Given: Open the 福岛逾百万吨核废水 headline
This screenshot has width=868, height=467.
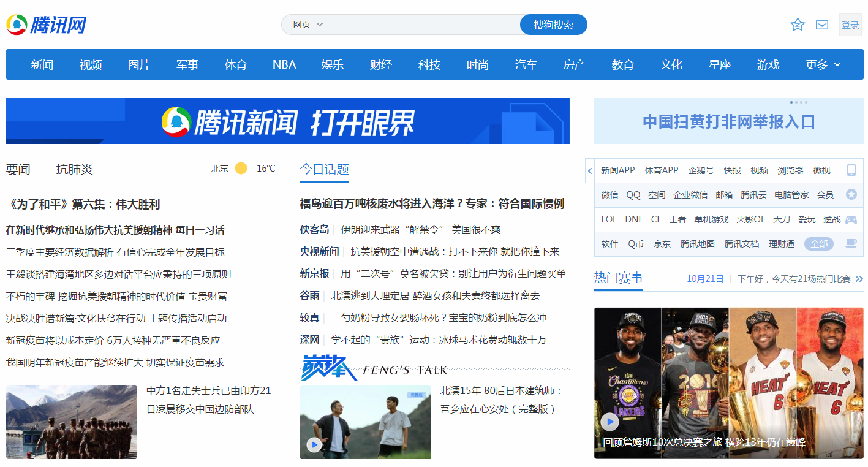Looking at the screenshot, I should [x=432, y=203].
